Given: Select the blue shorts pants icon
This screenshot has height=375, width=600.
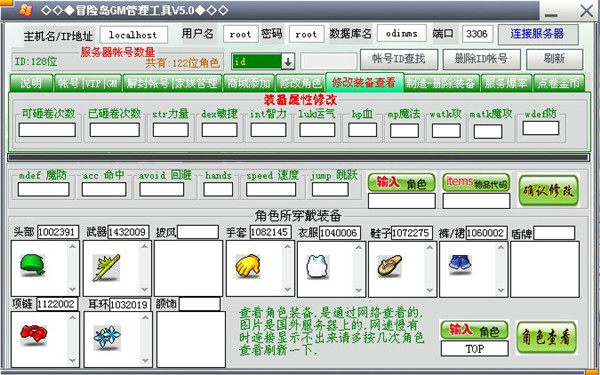Looking at the screenshot, I should 460,264.
